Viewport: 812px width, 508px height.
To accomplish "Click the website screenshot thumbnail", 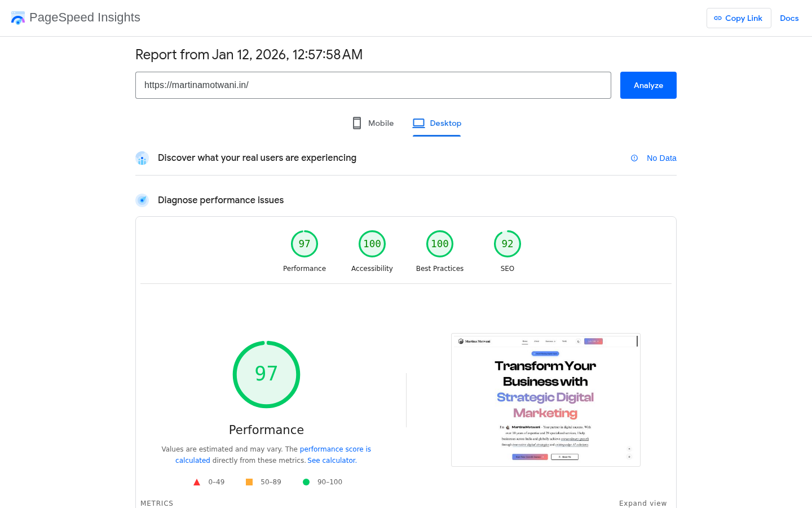I will point(545,400).
